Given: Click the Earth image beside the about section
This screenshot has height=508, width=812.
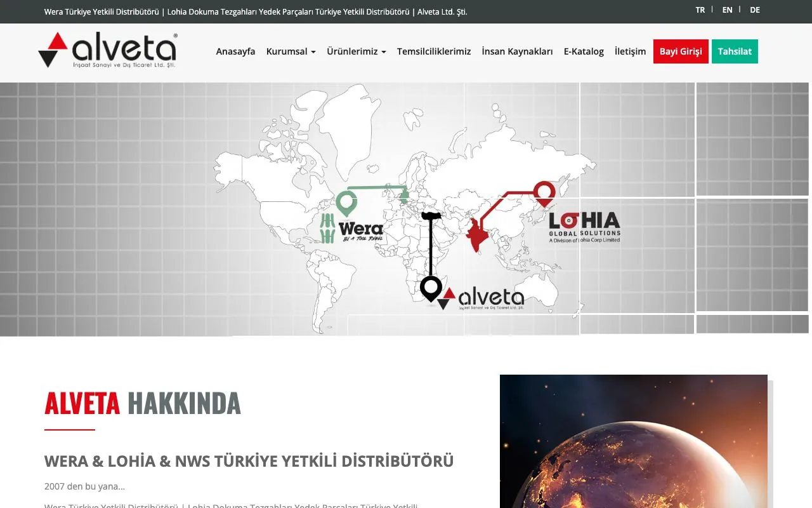Looking at the screenshot, I should [634, 441].
